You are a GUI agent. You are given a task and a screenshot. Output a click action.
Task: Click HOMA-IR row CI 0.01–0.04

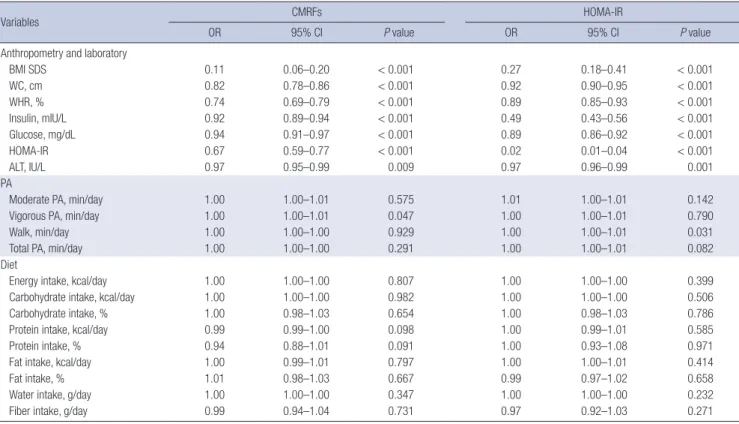(604, 151)
